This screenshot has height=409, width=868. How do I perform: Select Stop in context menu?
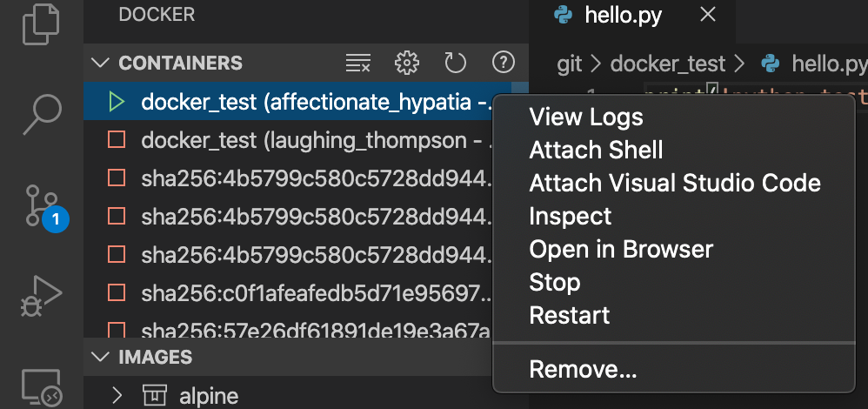click(555, 283)
